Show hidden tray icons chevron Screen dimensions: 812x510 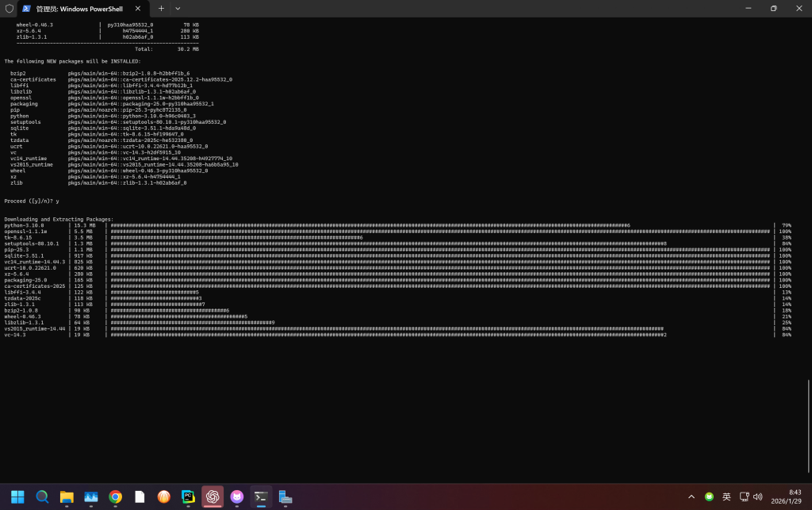[691, 497]
